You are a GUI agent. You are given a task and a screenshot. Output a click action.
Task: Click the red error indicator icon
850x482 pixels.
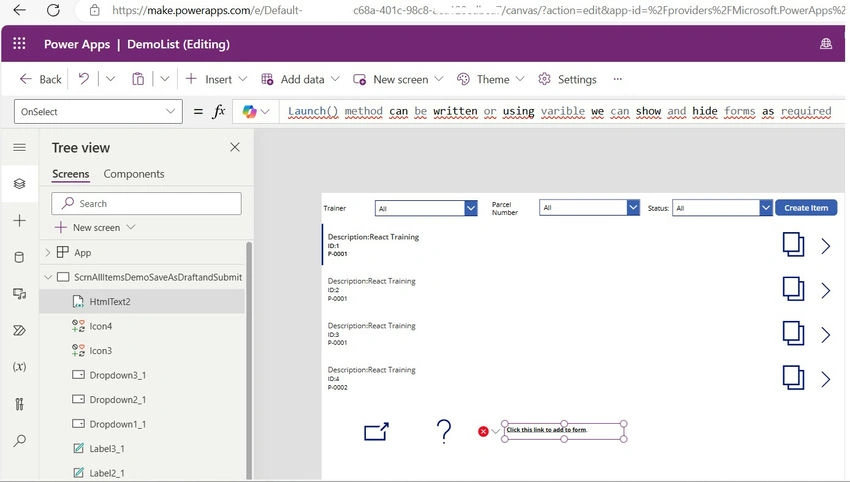tap(483, 432)
